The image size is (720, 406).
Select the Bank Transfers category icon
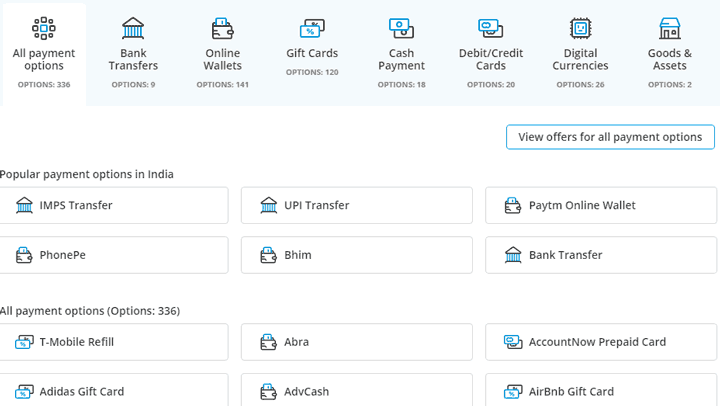133,28
